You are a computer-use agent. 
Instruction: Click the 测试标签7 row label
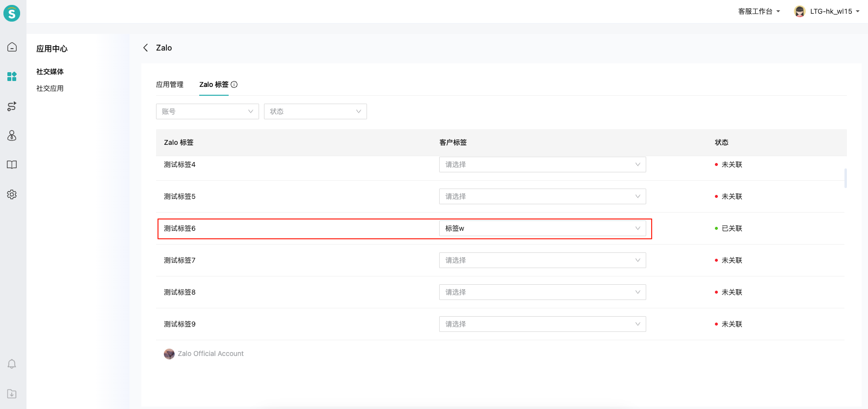[x=180, y=260]
